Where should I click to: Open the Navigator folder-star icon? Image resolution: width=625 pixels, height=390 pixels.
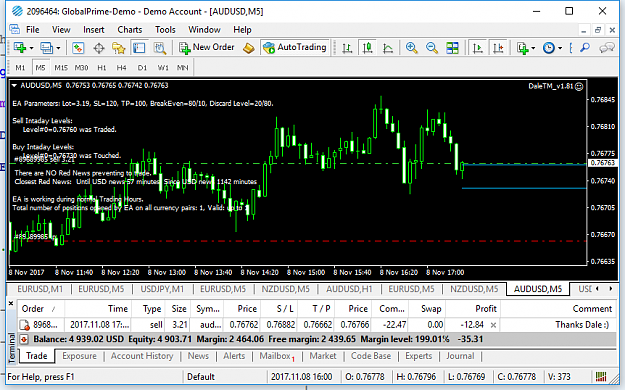coord(118,48)
